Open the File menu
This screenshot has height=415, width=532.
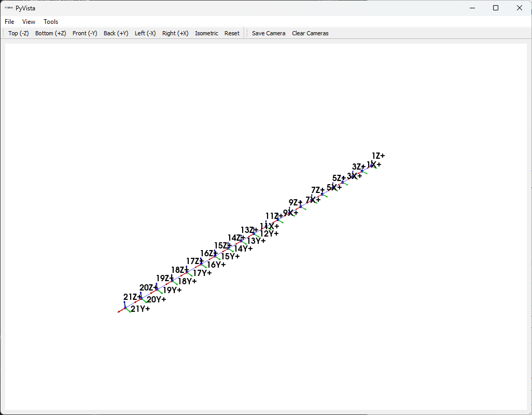tap(9, 21)
